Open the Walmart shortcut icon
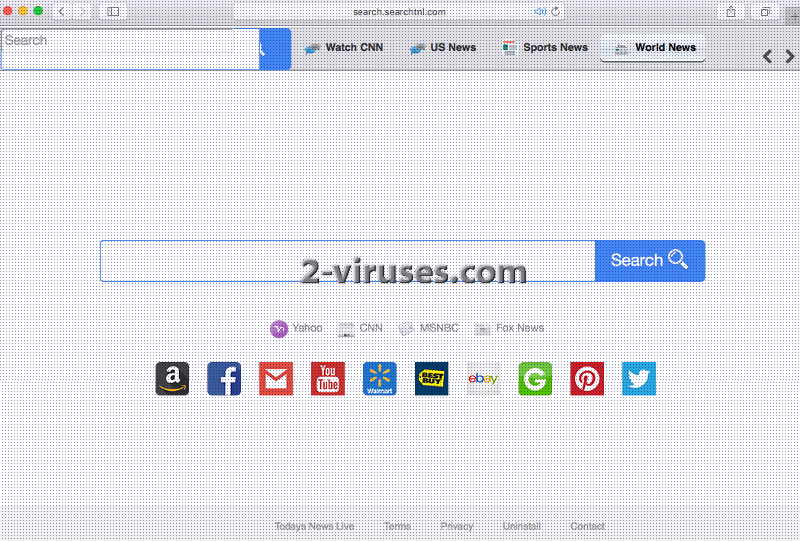This screenshot has height=541, width=800. tap(380, 379)
